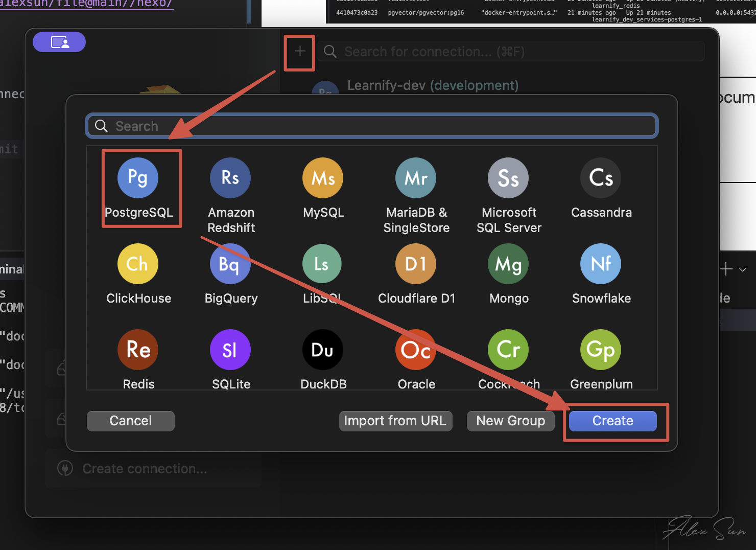
Task: Open the Learnify-dev (development) connection
Action: (x=433, y=85)
